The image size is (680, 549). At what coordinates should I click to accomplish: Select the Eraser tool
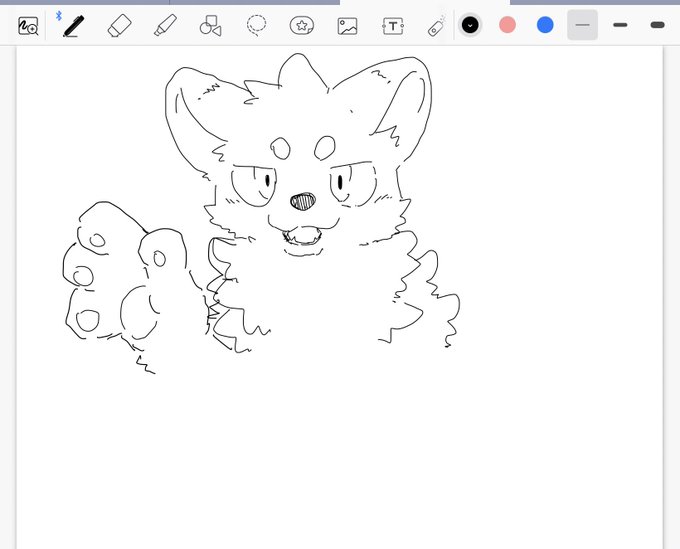(119, 26)
